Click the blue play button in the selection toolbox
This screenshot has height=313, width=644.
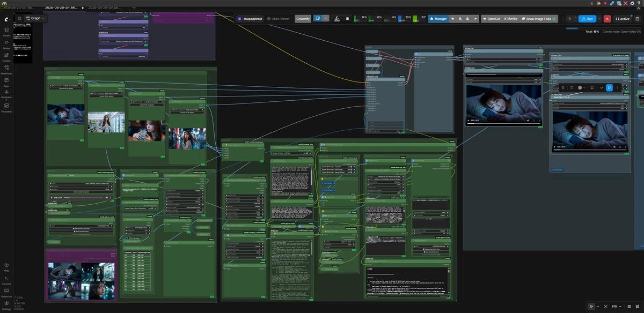point(609,87)
